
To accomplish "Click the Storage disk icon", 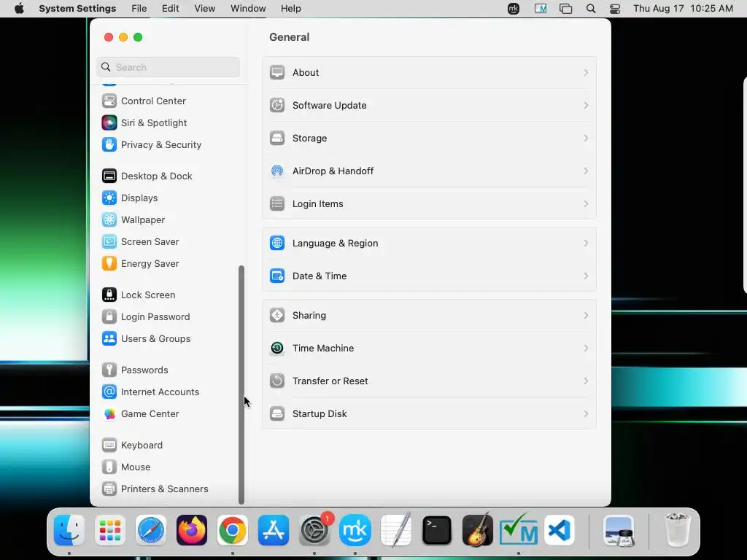I will point(277,138).
